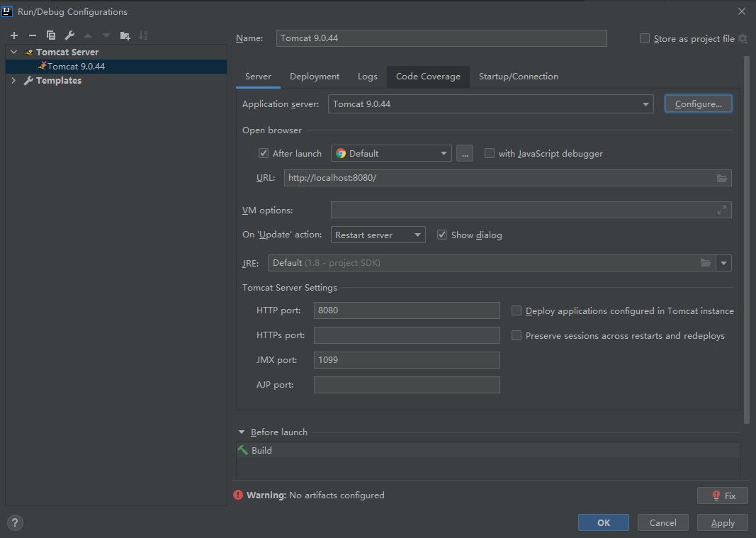Image resolution: width=756 pixels, height=538 pixels.
Task: Click the Fix button
Action: pos(722,495)
